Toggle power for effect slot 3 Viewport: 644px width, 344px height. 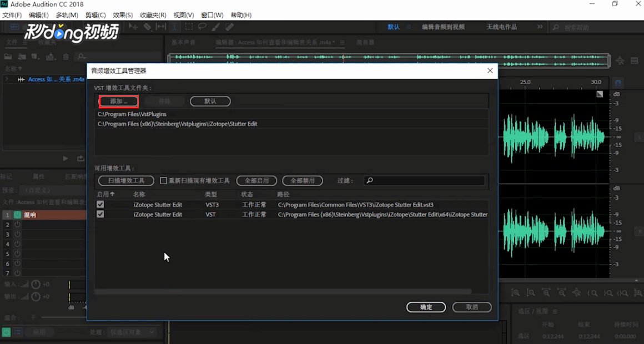(17, 234)
